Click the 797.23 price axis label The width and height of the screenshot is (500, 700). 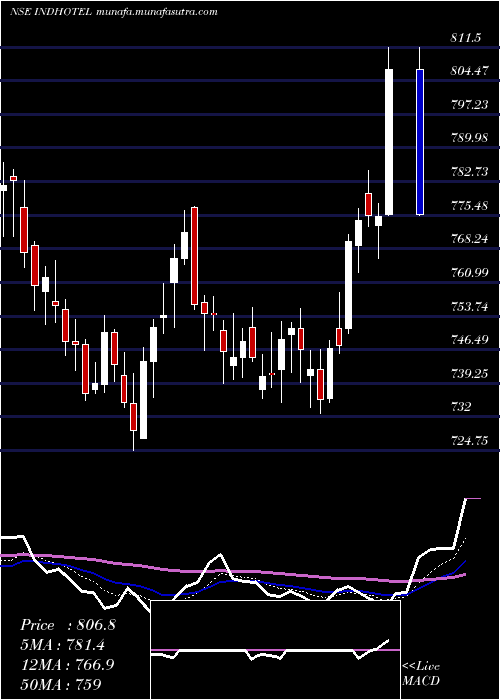469,104
